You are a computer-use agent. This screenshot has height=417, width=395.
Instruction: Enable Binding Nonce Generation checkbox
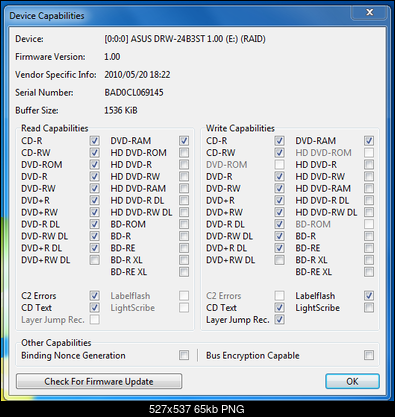click(x=184, y=355)
